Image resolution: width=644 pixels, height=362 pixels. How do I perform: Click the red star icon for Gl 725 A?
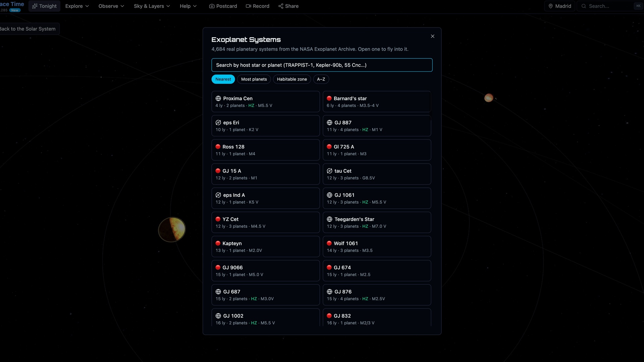329,146
